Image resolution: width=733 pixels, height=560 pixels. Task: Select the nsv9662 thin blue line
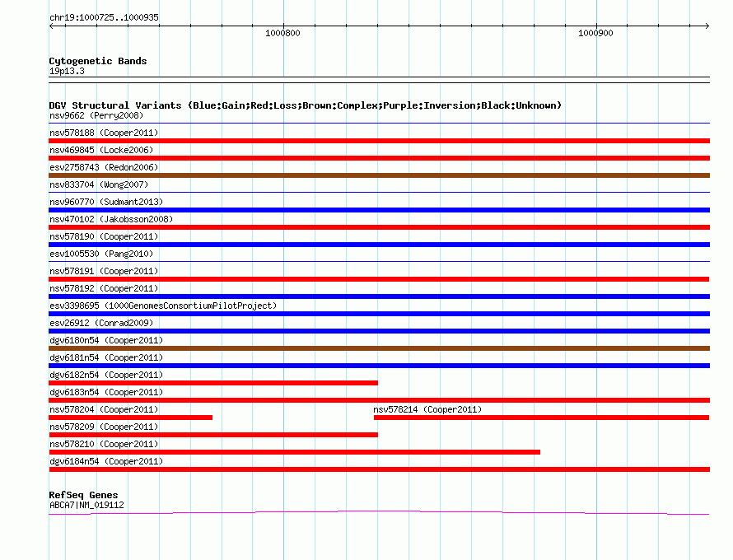[379, 124]
